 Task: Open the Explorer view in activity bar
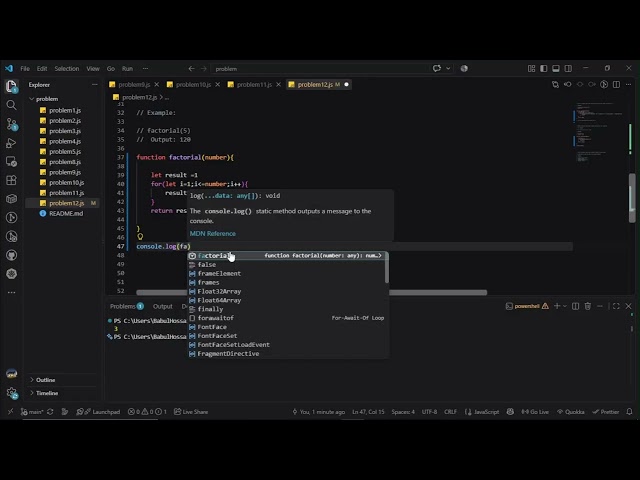[x=11, y=86]
